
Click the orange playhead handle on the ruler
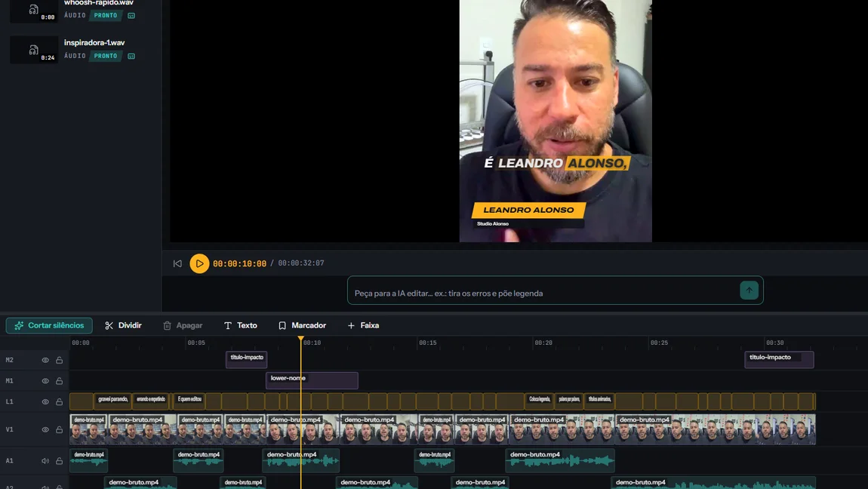[300, 339]
